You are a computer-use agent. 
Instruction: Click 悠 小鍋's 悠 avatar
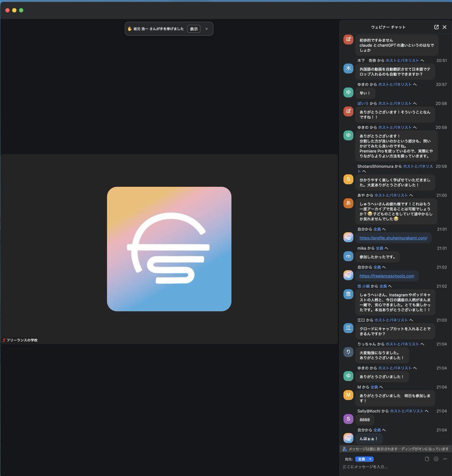pos(348,294)
